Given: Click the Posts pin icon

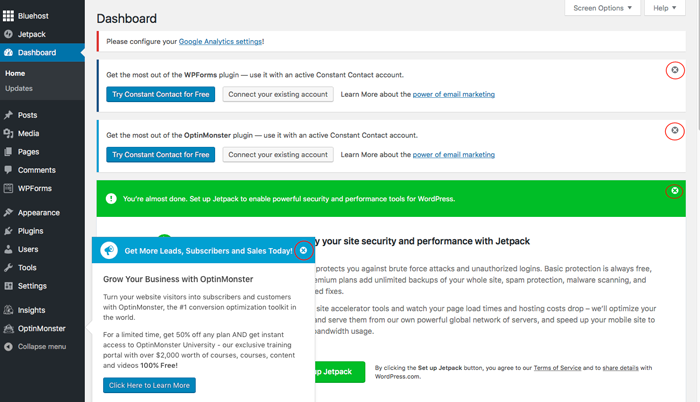Looking at the screenshot, I should (9, 115).
